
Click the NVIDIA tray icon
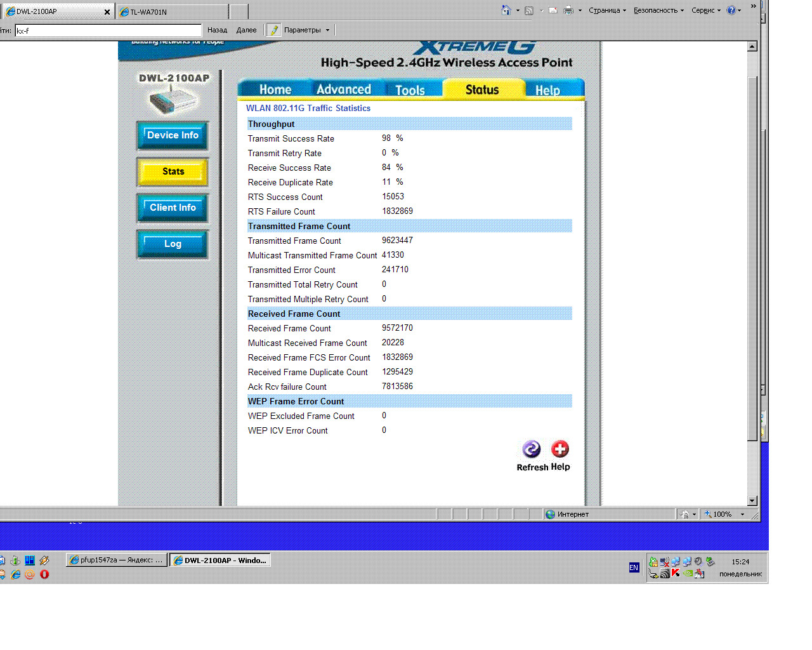[x=688, y=573]
